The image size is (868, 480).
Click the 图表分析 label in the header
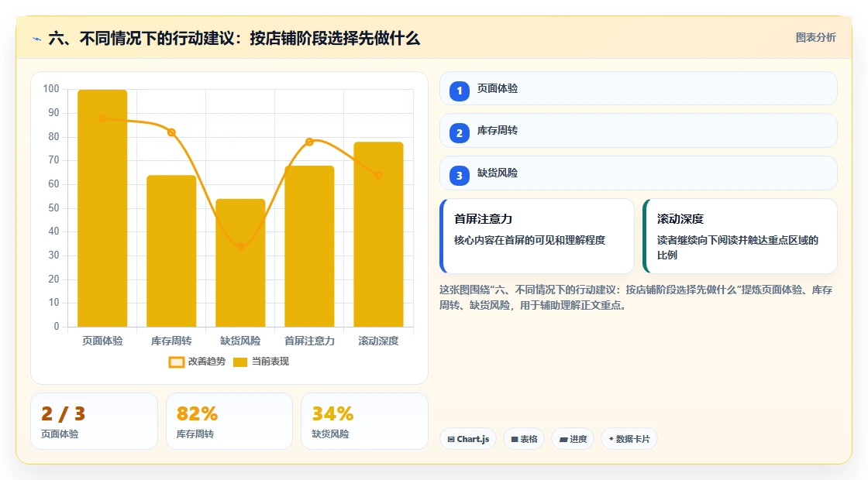815,38
